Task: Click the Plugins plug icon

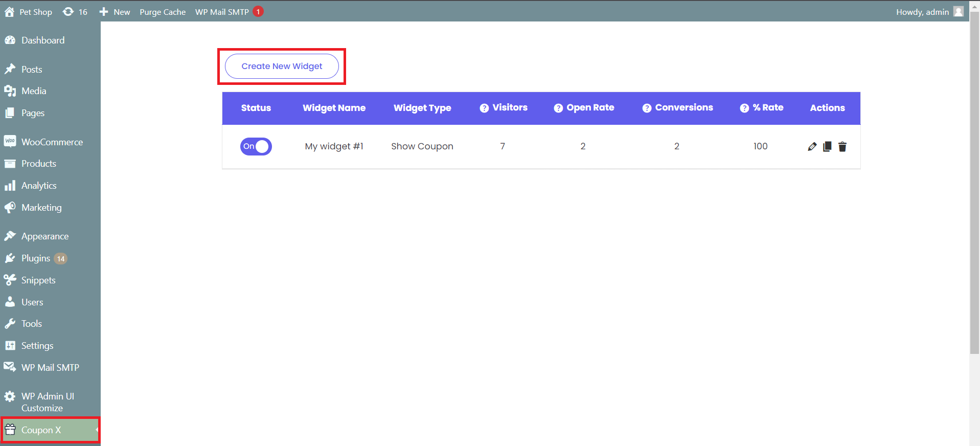Action: [x=10, y=258]
